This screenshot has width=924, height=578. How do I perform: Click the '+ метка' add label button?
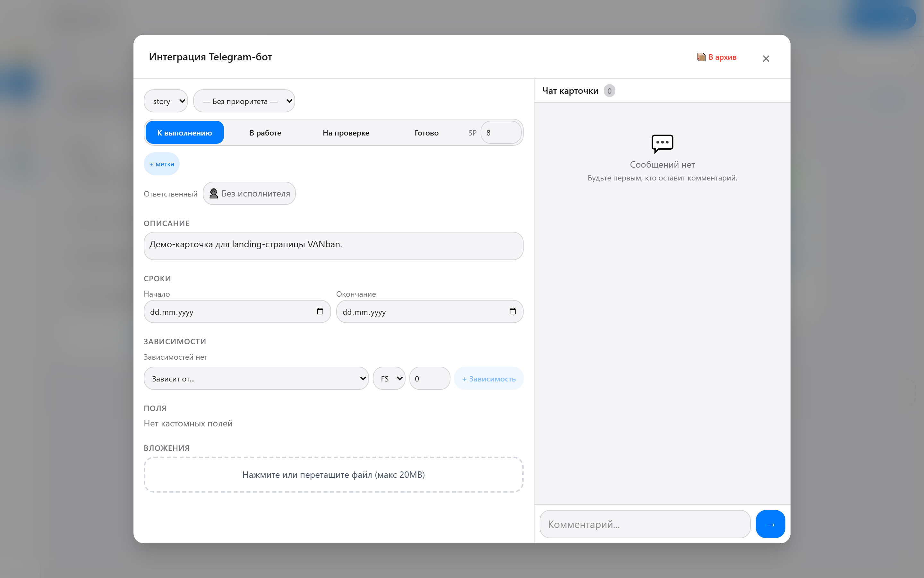(161, 164)
